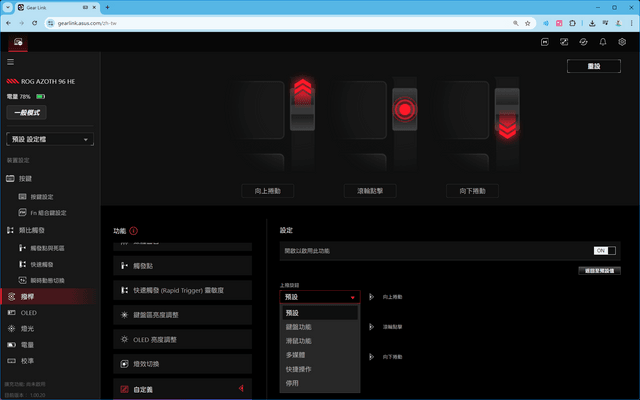Select the 快速觸發 (Rapid Trigger) 靈敏度 row
The image size is (640, 400).
click(x=182, y=290)
